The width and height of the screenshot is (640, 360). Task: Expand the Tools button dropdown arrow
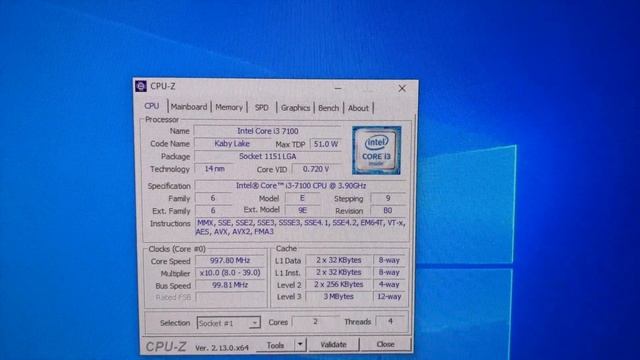click(300, 344)
